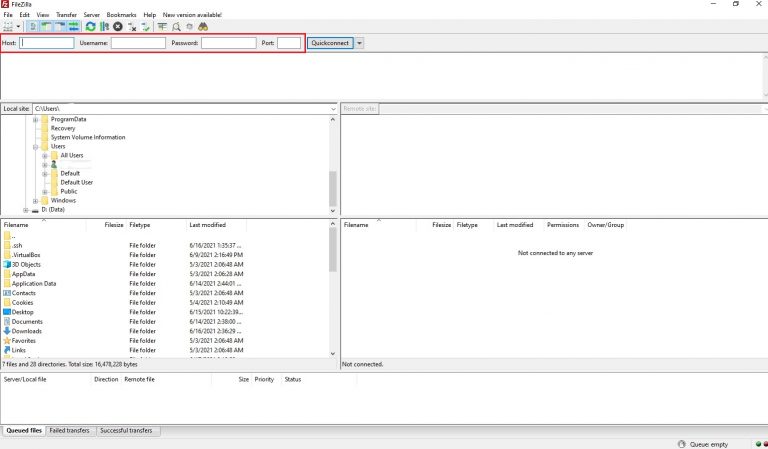The image size is (768, 449).
Task: Switch to the Failed transfers tab
Action: pyautogui.click(x=70, y=431)
